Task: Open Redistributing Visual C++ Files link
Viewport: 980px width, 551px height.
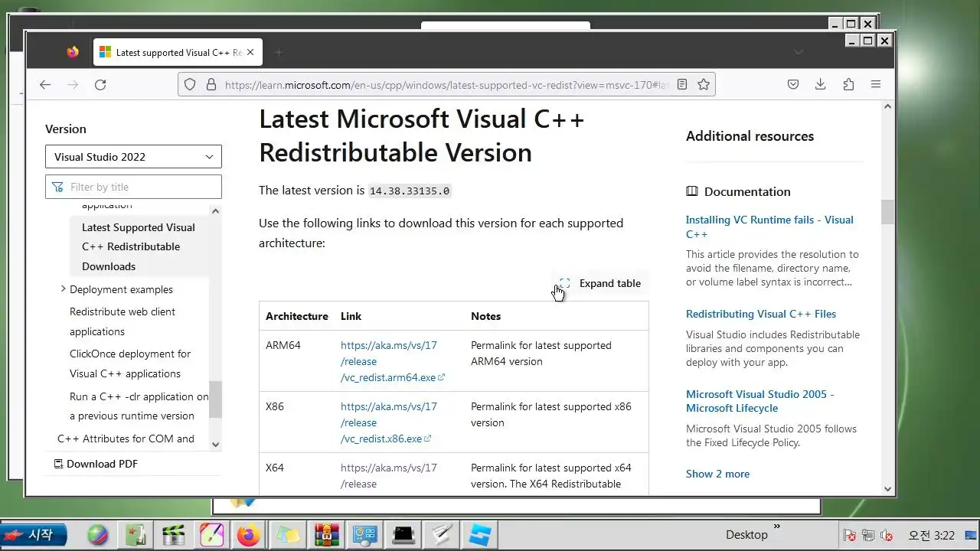Action: (761, 314)
